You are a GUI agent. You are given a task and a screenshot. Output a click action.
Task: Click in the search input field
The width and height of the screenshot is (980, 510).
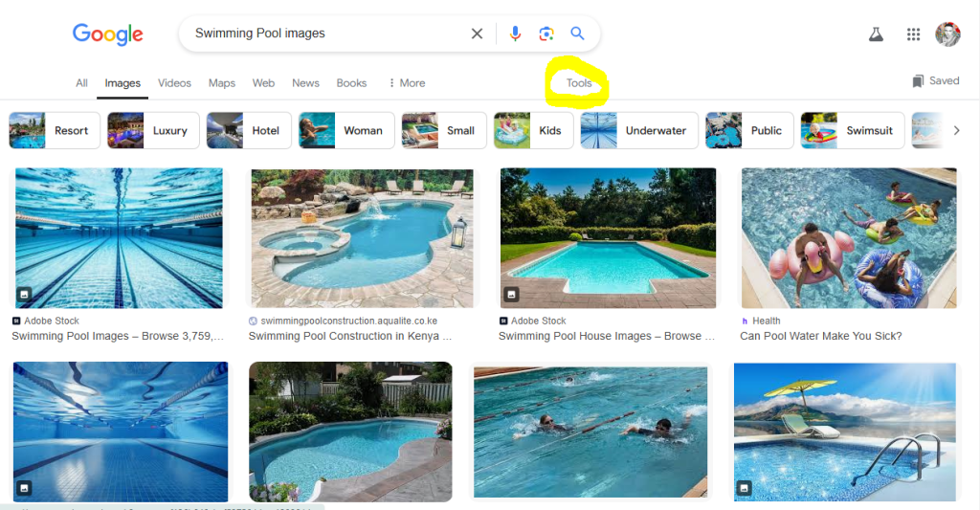click(325, 33)
